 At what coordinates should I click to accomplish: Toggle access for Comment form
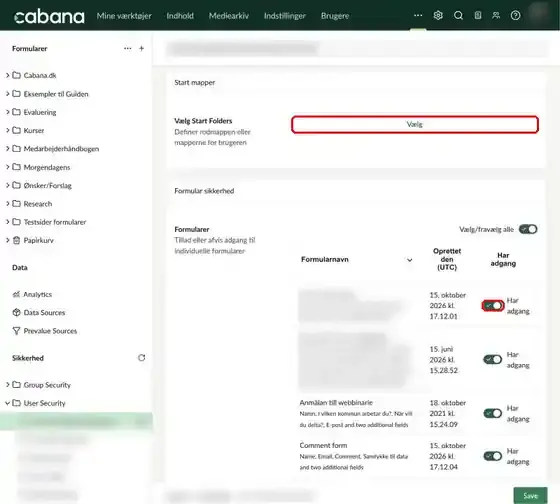click(493, 456)
